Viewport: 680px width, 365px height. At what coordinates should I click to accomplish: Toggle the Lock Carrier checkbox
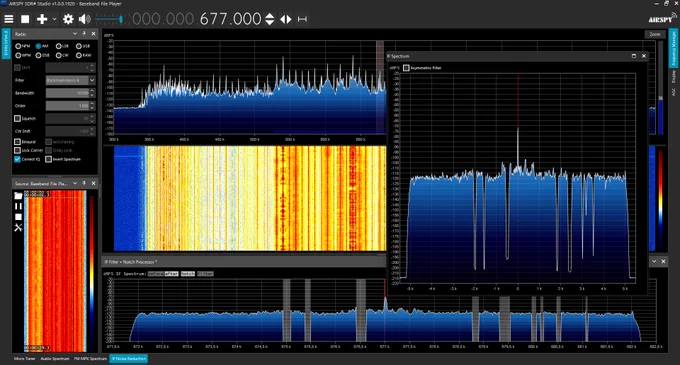pyautogui.click(x=17, y=150)
